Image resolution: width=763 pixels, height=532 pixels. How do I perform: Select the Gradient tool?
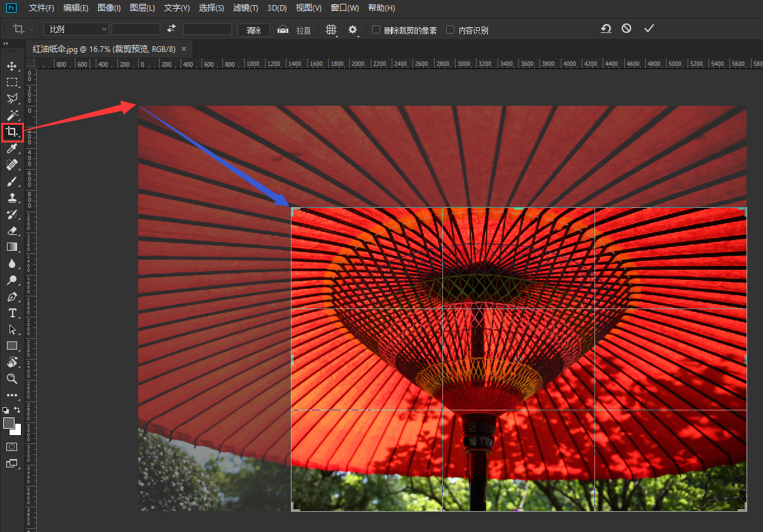(12, 247)
